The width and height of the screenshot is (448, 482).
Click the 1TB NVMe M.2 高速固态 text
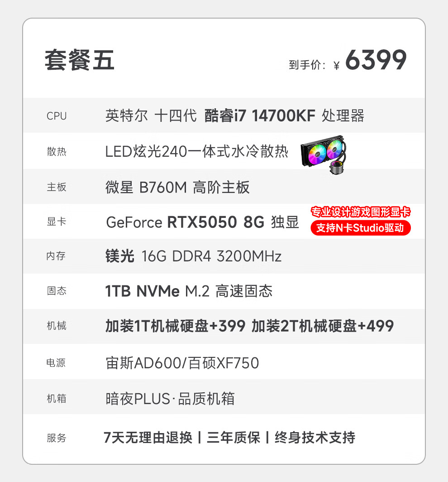click(x=189, y=291)
